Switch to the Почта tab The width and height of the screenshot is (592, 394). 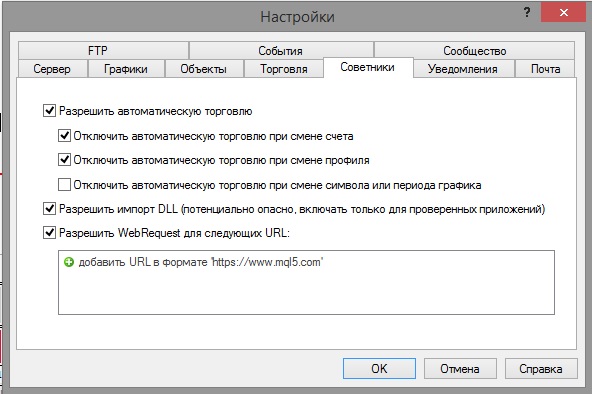[545, 69]
